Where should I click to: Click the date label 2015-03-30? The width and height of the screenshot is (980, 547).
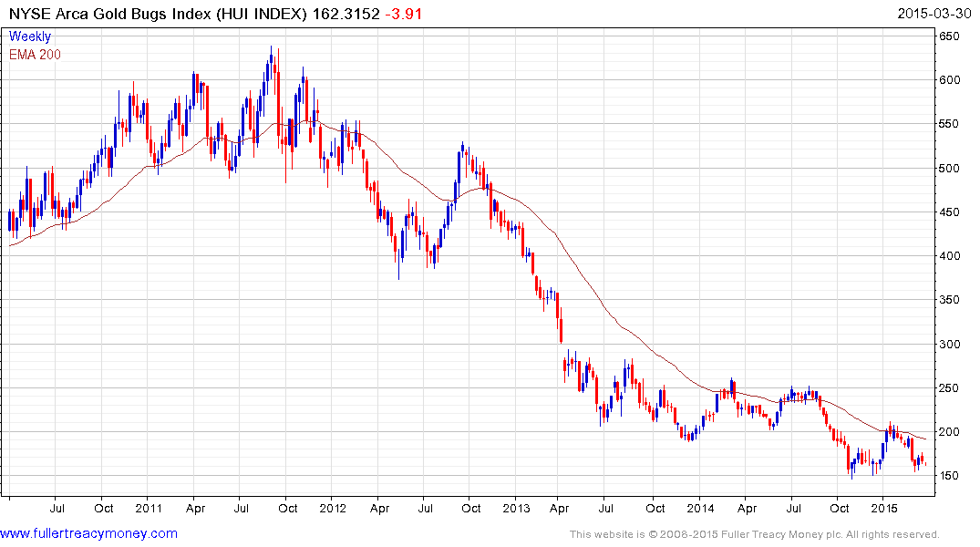tap(934, 14)
